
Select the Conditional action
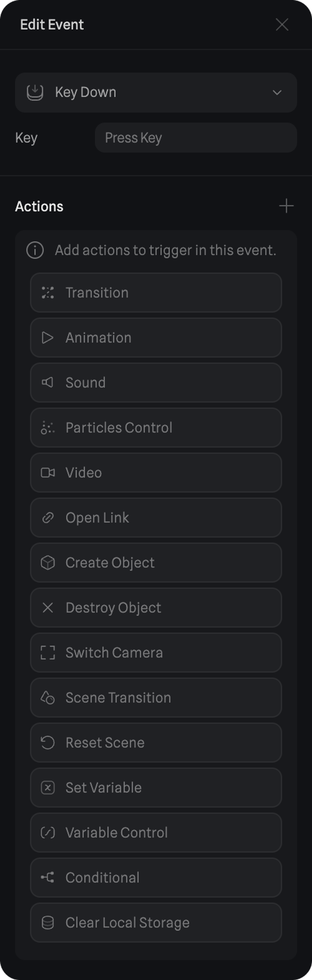coord(156,878)
